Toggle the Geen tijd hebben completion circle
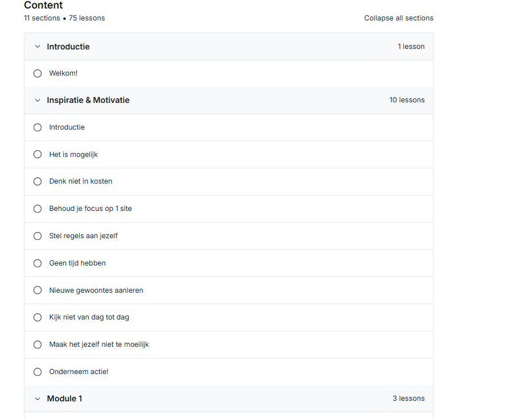Screen dimensions: 532x419 tap(38, 263)
